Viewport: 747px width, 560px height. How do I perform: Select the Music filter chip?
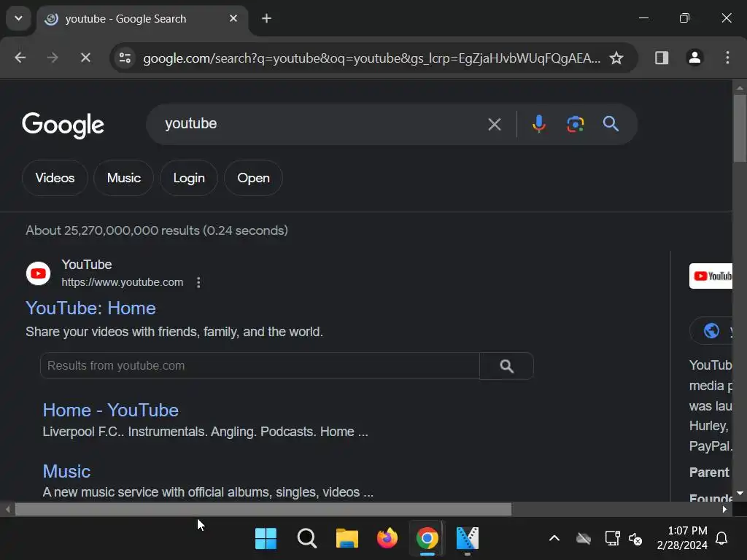[124, 178]
